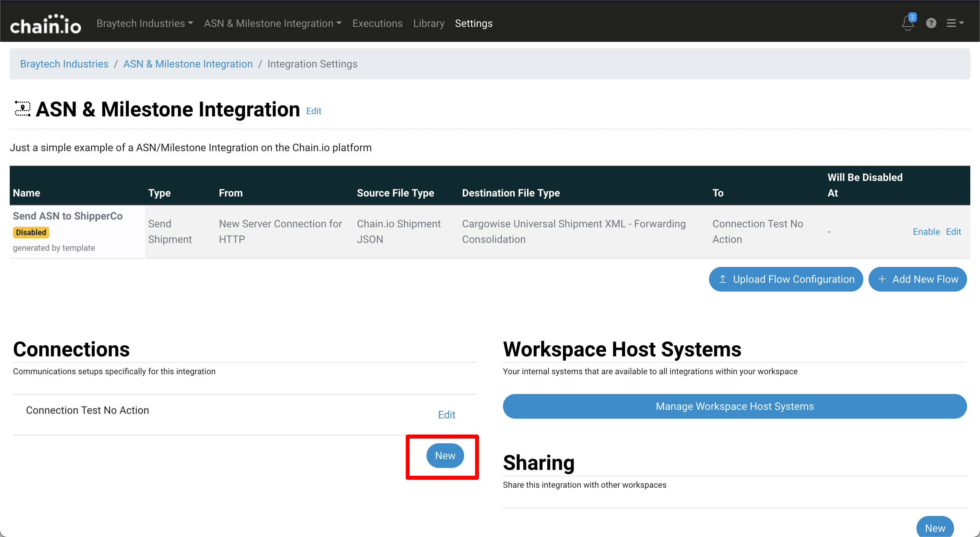The image size is (980, 537).
Task: Create a New connection
Action: point(445,456)
